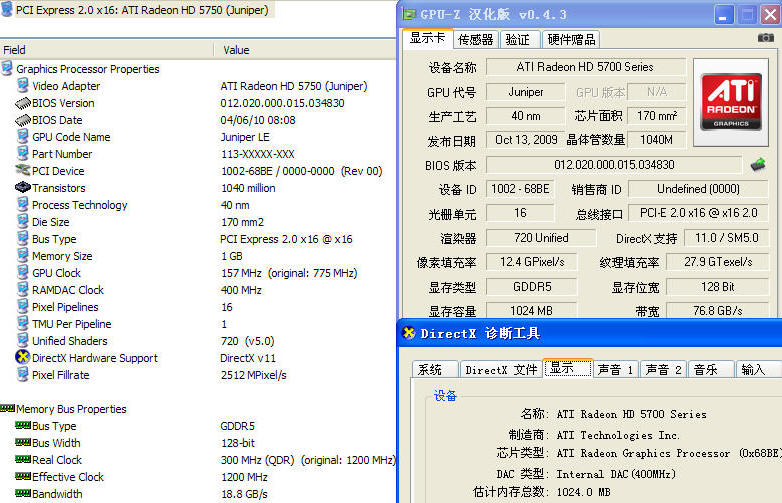Image resolution: width=782 pixels, height=503 pixels.
Task: Click the Transistors chip icon
Action: (x=23, y=187)
